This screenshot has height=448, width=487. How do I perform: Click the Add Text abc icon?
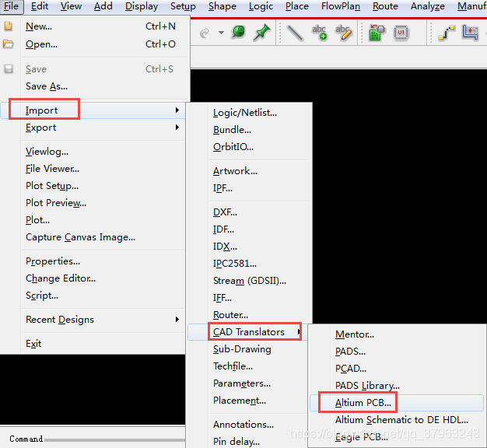[x=319, y=33]
